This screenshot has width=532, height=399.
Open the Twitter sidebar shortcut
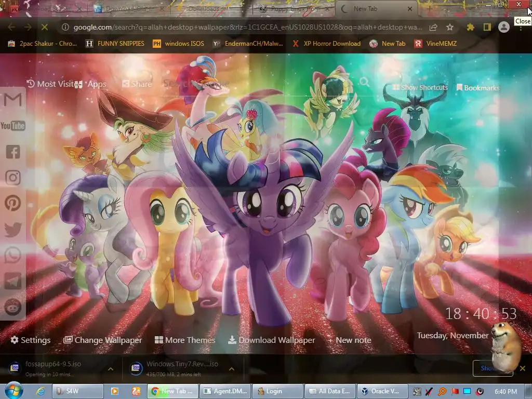point(13,229)
